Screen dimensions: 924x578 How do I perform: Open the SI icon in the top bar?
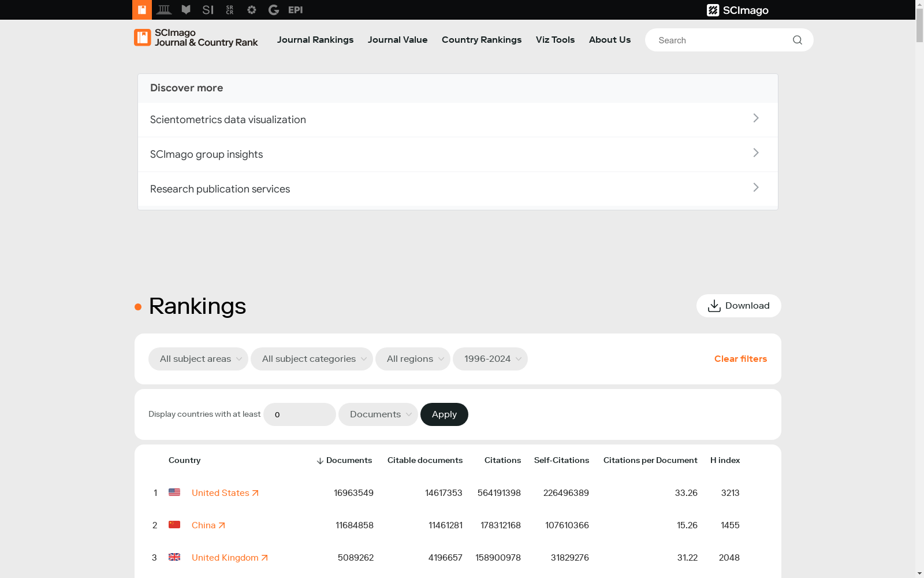click(x=208, y=10)
